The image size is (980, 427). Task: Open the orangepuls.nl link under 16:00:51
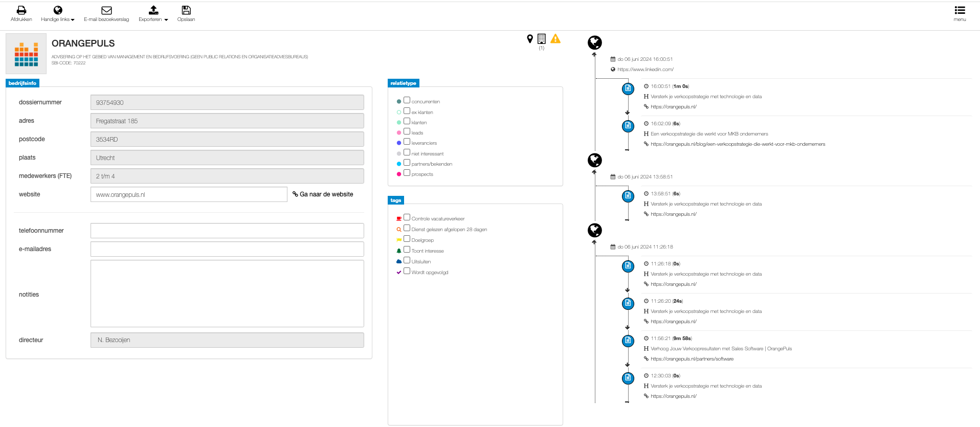click(x=674, y=107)
